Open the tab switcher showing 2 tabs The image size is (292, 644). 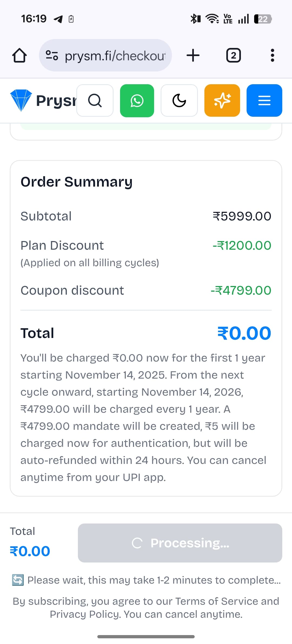233,55
